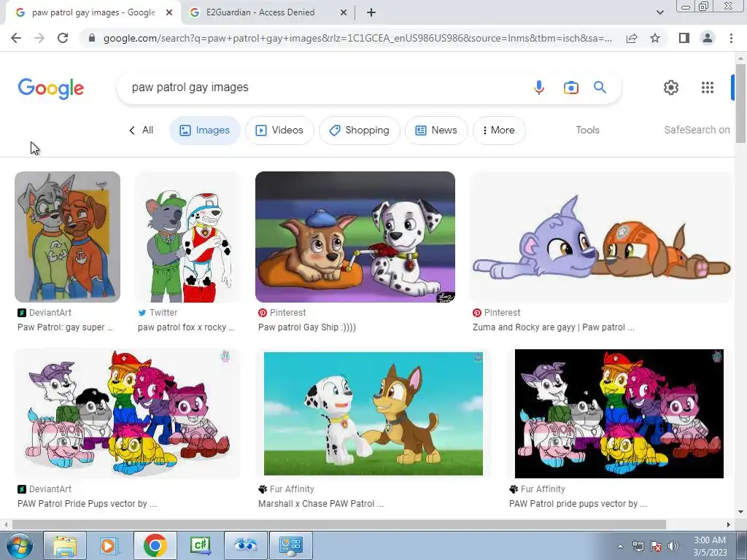
Task: Switch to Videos results
Action: tap(279, 130)
